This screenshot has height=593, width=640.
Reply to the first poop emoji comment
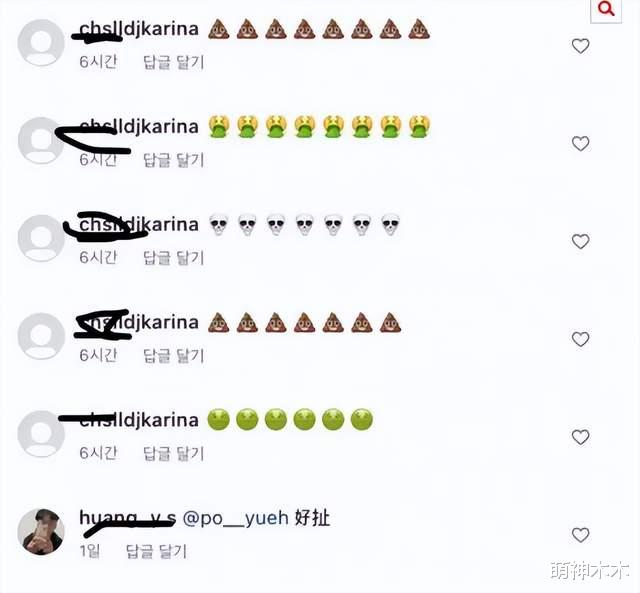[173, 62]
